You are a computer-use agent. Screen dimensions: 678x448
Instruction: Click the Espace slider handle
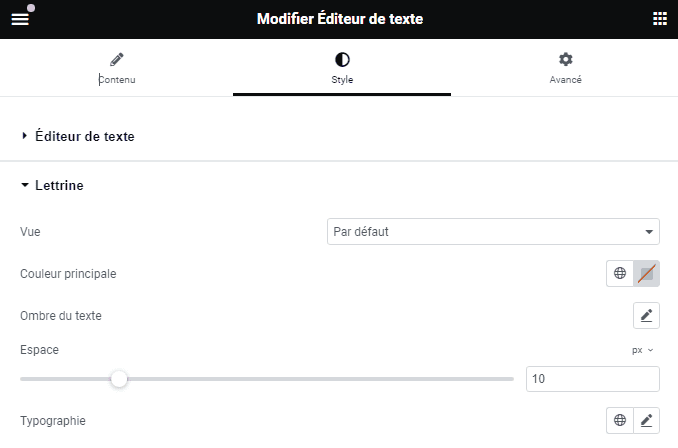[x=119, y=379]
